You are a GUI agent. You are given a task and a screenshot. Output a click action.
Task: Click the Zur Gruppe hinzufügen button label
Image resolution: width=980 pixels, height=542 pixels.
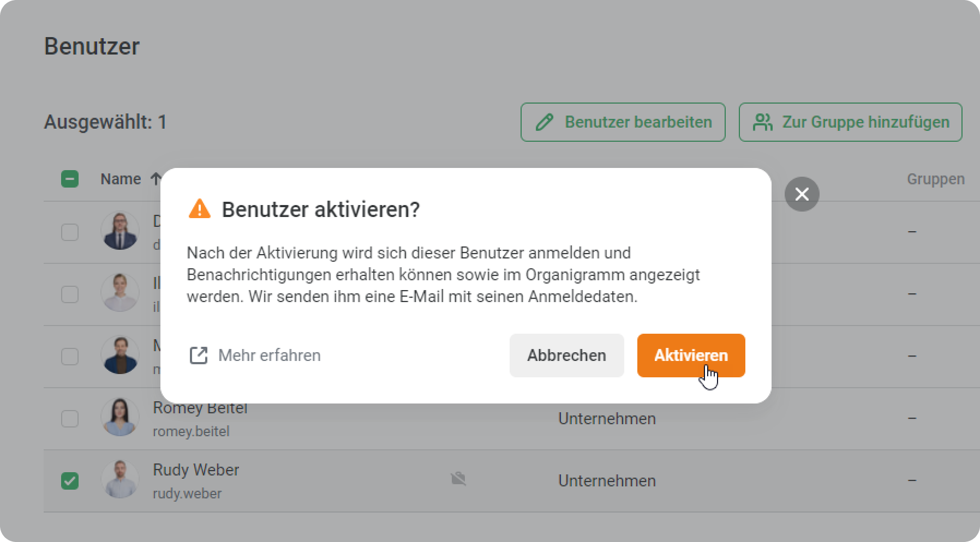pyautogui.click(x=865, y=122)
